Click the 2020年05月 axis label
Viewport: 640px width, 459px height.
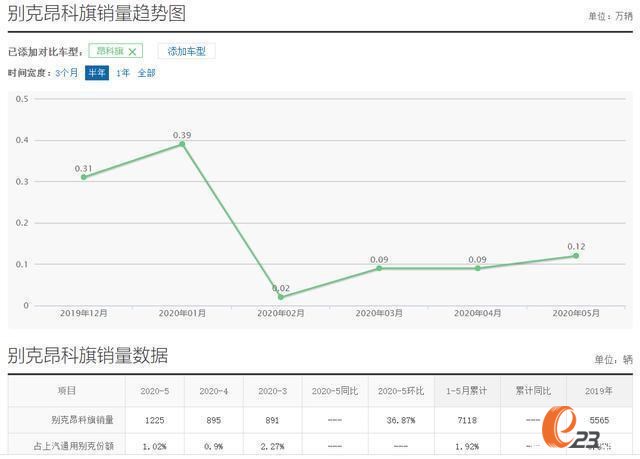click(x=576, y=313)
